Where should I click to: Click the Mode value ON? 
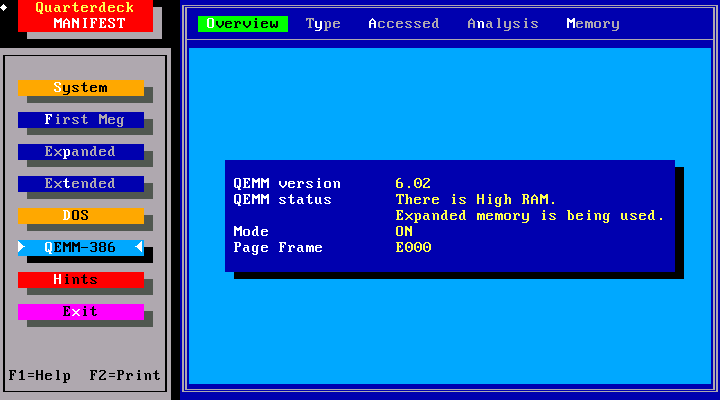[x=404, y=231]
